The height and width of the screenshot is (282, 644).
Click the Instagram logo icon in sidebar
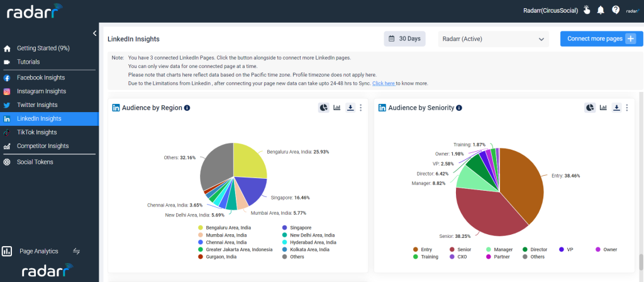coord(6,91)
